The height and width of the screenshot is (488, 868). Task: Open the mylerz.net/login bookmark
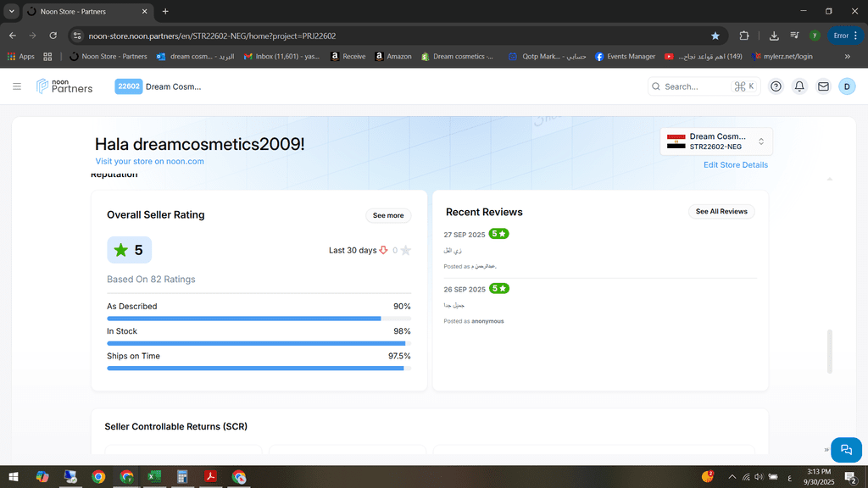click(782, 57)
